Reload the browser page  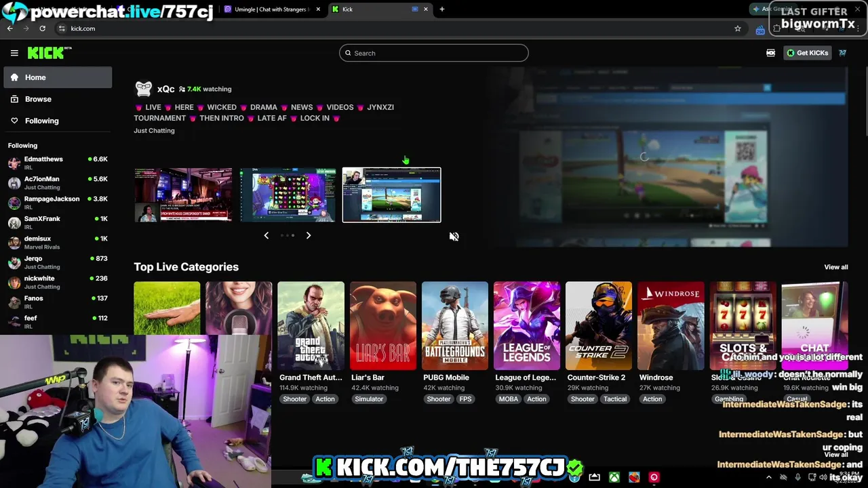coord(42,28)
